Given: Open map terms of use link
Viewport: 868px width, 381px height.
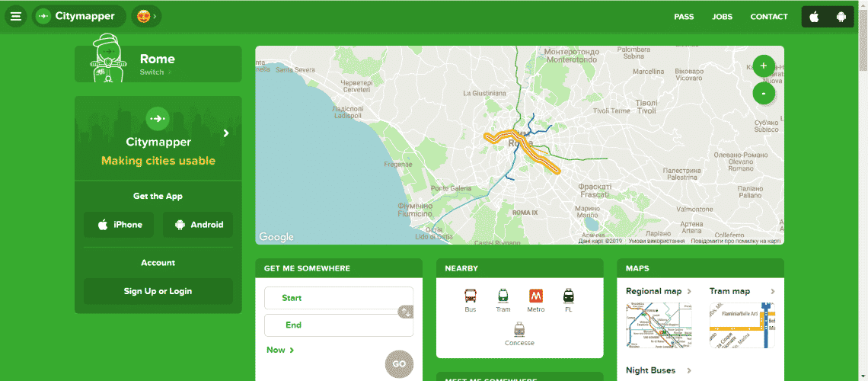Looking at the screenshot, I should pos(656,241).
